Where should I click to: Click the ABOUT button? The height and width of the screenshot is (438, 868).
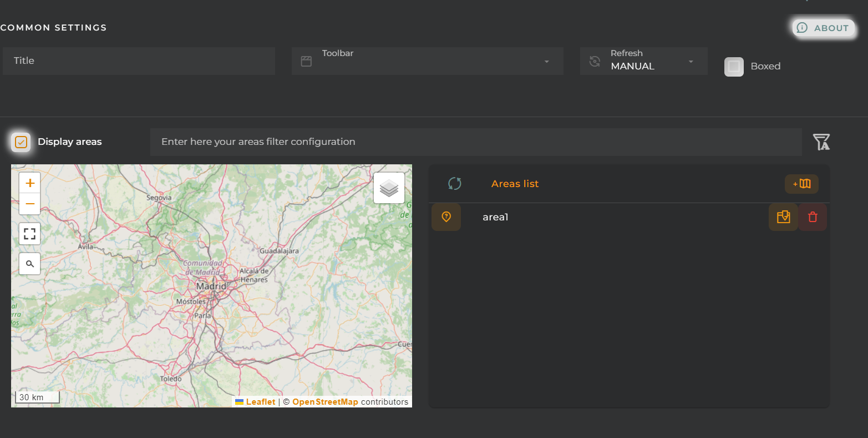coord(824,28)
